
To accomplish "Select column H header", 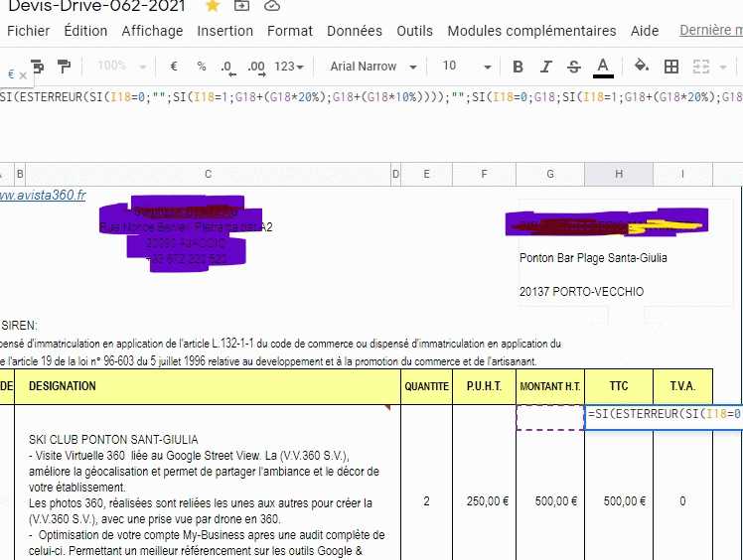I will 619,175.
